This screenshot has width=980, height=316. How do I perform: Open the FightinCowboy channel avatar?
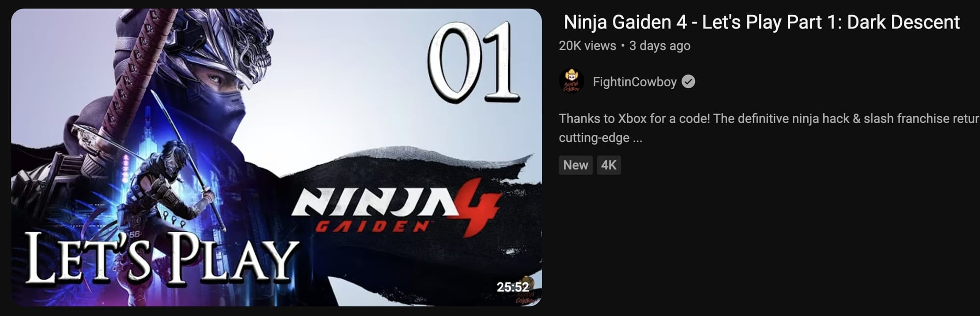coord(571,81)
